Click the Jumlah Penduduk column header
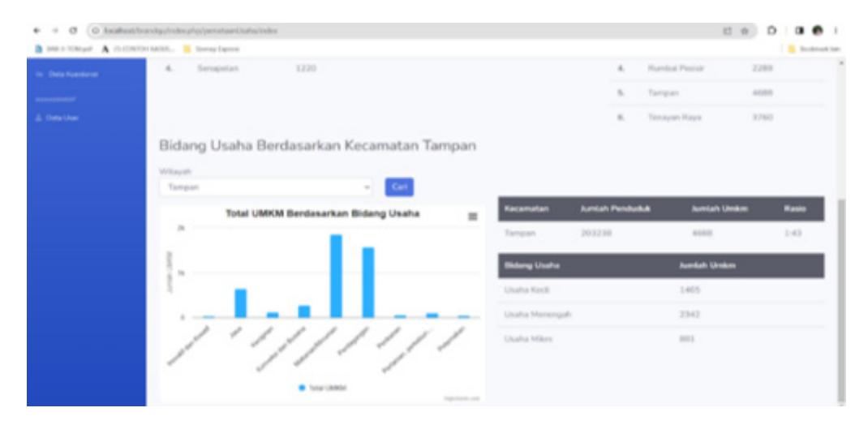The height and width of the screenshot is (425, 868). pos(615,208)
